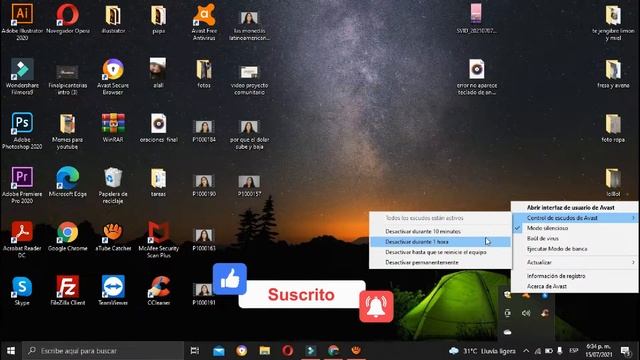This screenshot has height=360, width=640.
Task: Select the P1000190 video thumbnail
Action: tap(204, 185)
